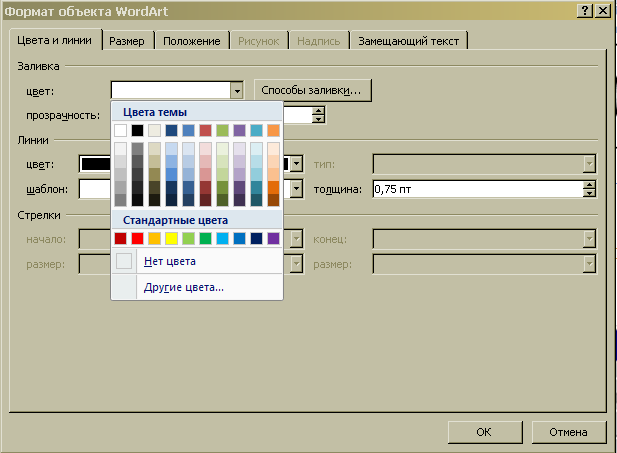Cancel with the Отмена button
The height and width of the screenshot is (453, 617).
pyautogui.click(x=569, y=432)
